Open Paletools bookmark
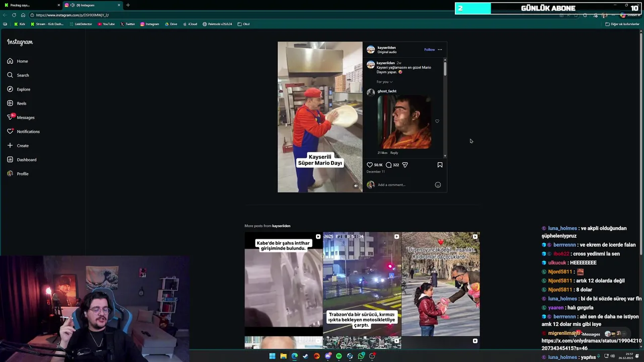Viewport: 644px width, 362px height. 217,24
